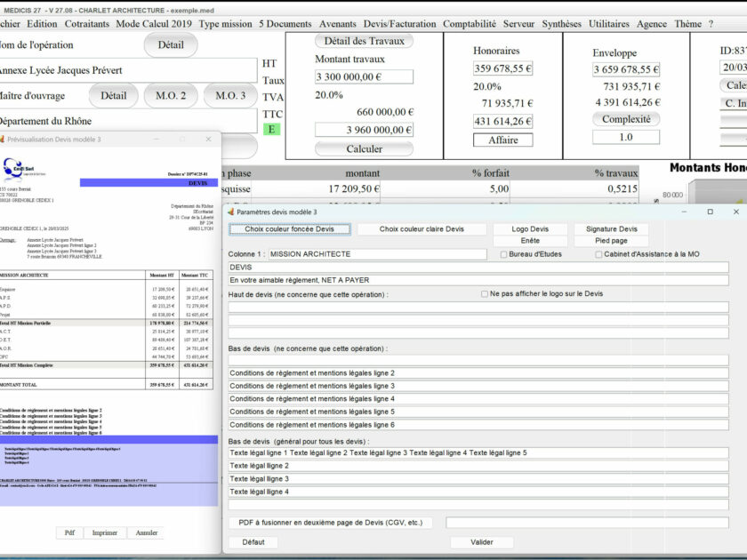Click the Département du Rhône field
Image resolution: width=747 pixels, height=560 pixels.
point(128,121)
